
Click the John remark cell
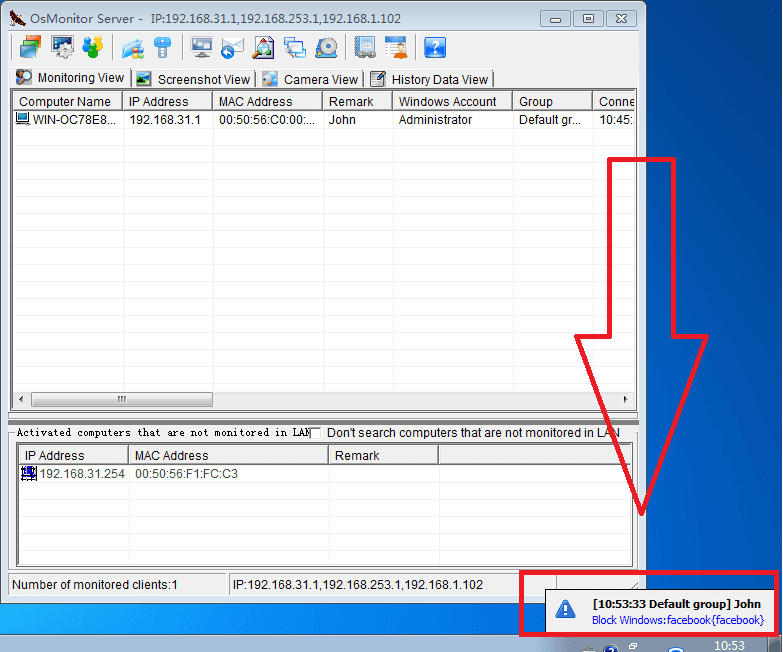342,120
